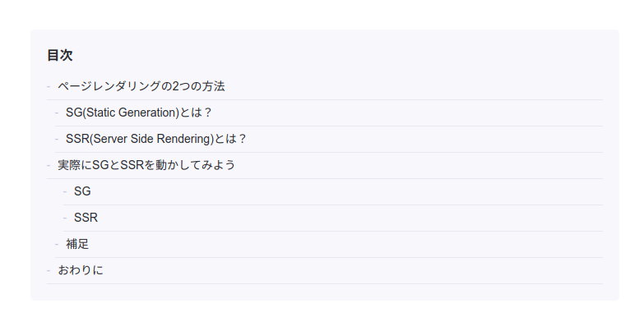The height and width of the screenshot is (331, 644).
Task: Click the dash bullet before standalone SSR
Action: (x=66, y=218)
